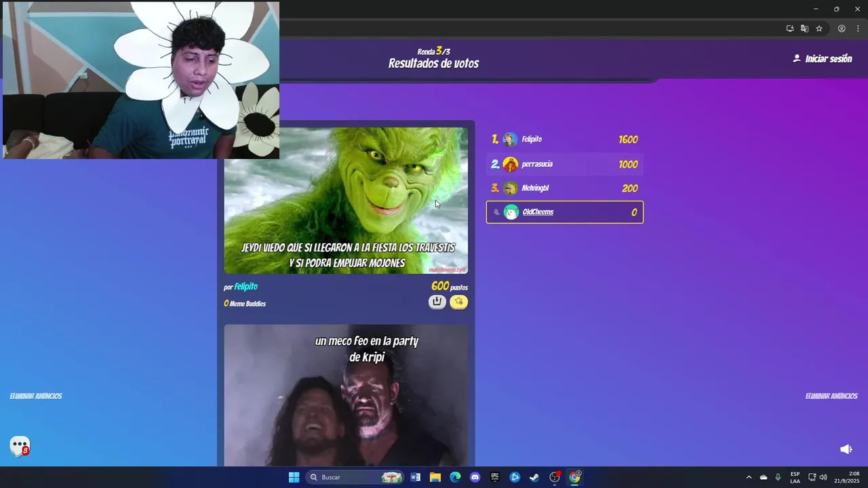Screen dimensions: 868x488
Task: Open the ESP LAA language switcher
Action: pyautogui.click(x=795, y=477)
